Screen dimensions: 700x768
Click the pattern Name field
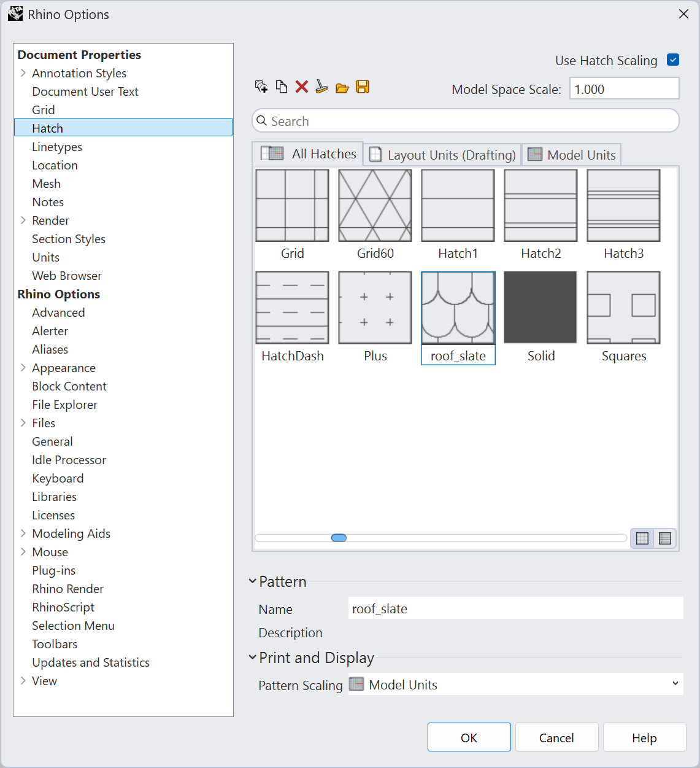pos(515,608)
